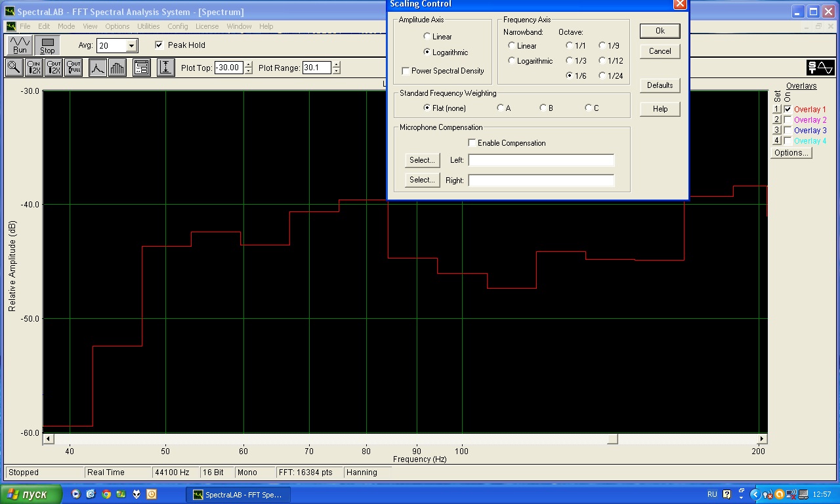The height and width of the screenshot is (504, 840).
Task: Click the Run waveform button
Action: (x=20, y=45)
